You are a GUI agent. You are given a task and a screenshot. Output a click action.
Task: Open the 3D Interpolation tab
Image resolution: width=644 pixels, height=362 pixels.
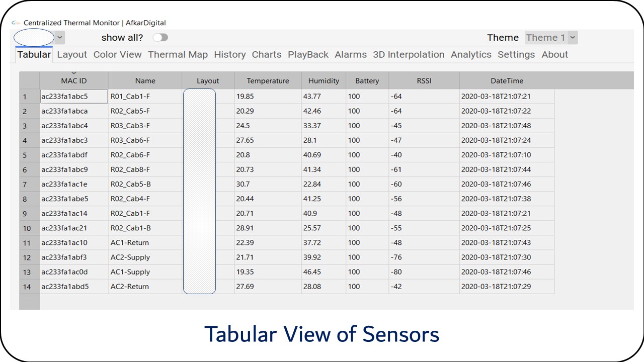click(x=409, y=55)
